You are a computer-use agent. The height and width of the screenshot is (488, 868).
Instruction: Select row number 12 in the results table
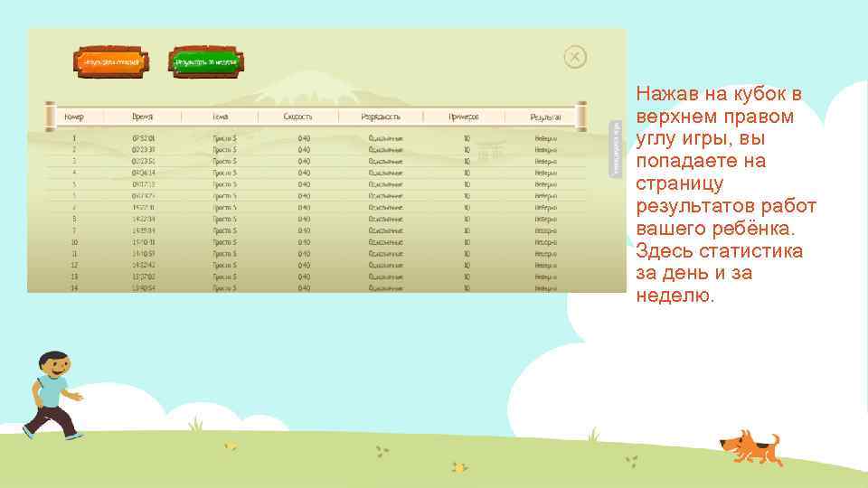(x=316, y=265)
